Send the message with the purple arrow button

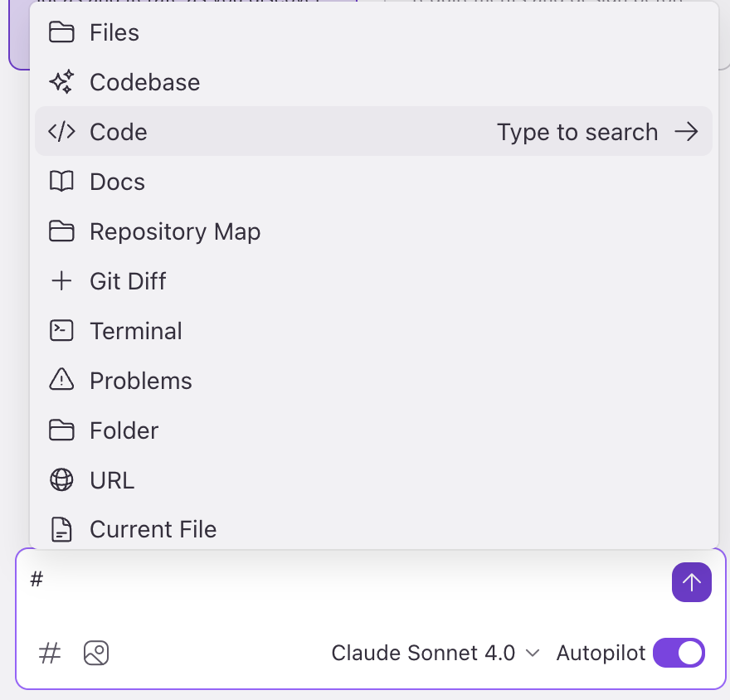click(x=691, y=582)
